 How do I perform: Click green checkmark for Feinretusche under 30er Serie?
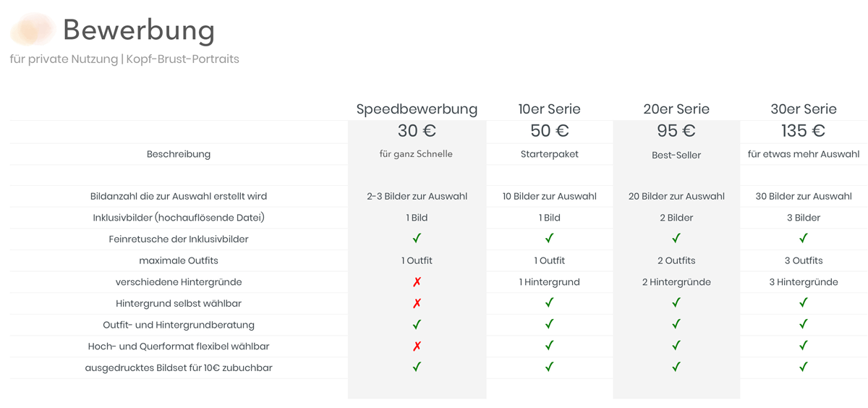tap(804, 238)
